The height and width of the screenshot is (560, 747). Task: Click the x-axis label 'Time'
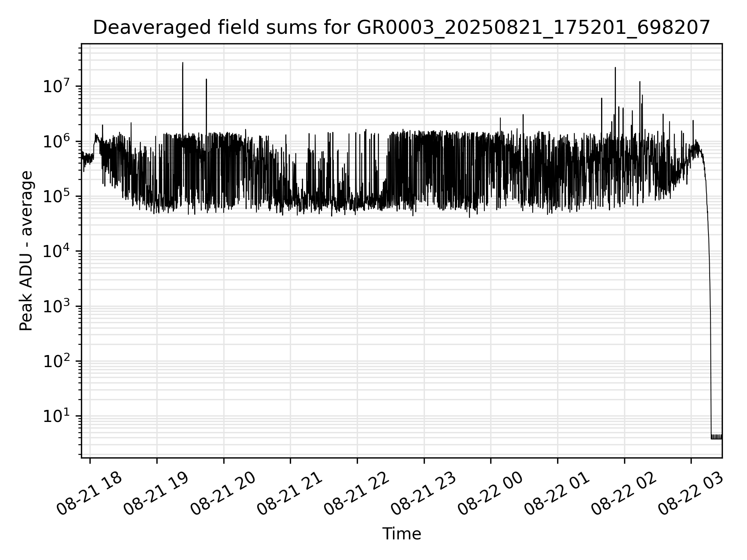402,534
